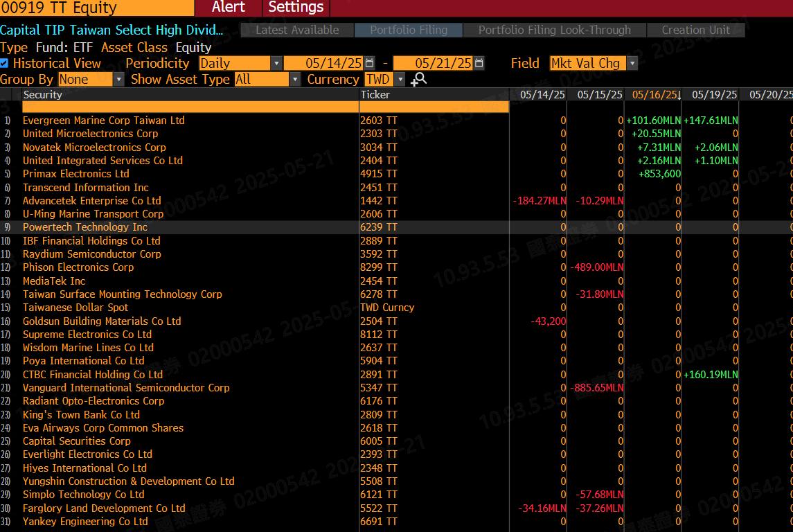The image size is (793, 532).
Task: Switch to the Latest Available tab
Action: (x=297, y=30)
